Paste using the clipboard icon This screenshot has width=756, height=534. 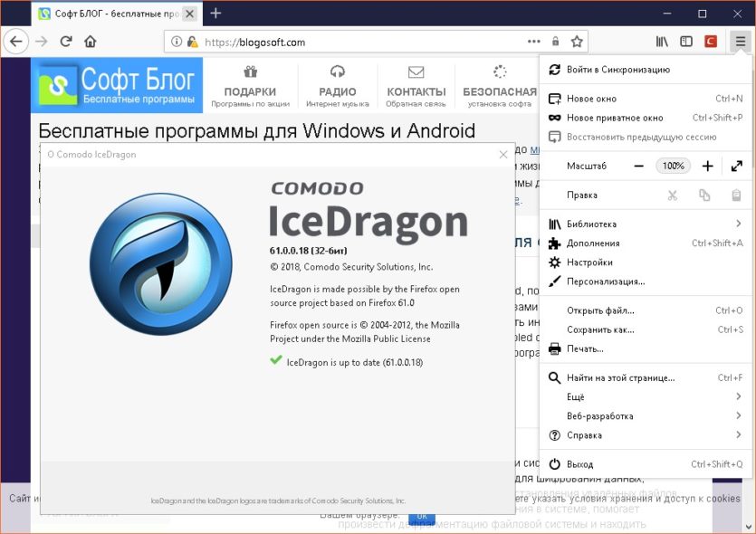[x=736, y=195]
